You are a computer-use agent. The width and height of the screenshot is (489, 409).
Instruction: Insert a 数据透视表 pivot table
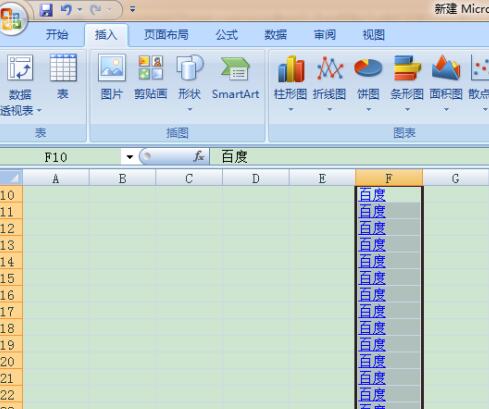click(20, 85)
